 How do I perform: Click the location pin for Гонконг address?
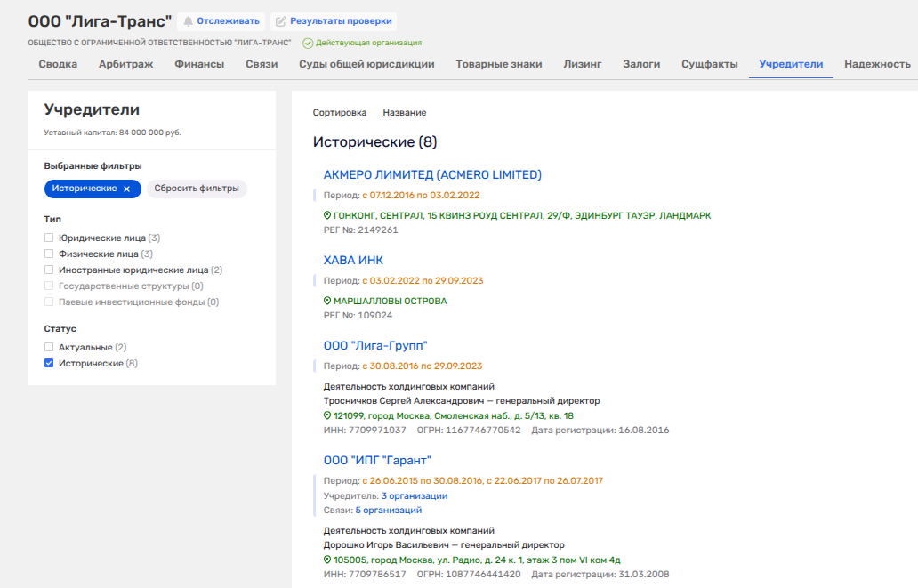pyautogui.click(x=327, y=215)
